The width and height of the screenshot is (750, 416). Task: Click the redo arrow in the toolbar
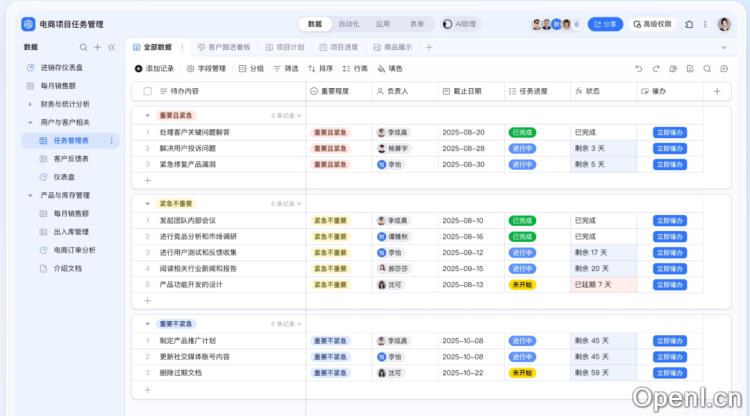[x=656, y=69]
